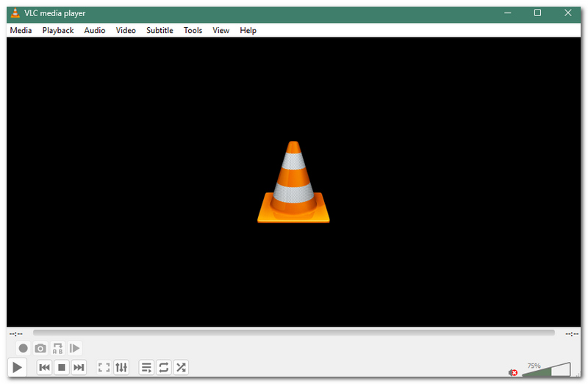Advance frame by frame
This screenshot has width=588, height=384.
75,349
